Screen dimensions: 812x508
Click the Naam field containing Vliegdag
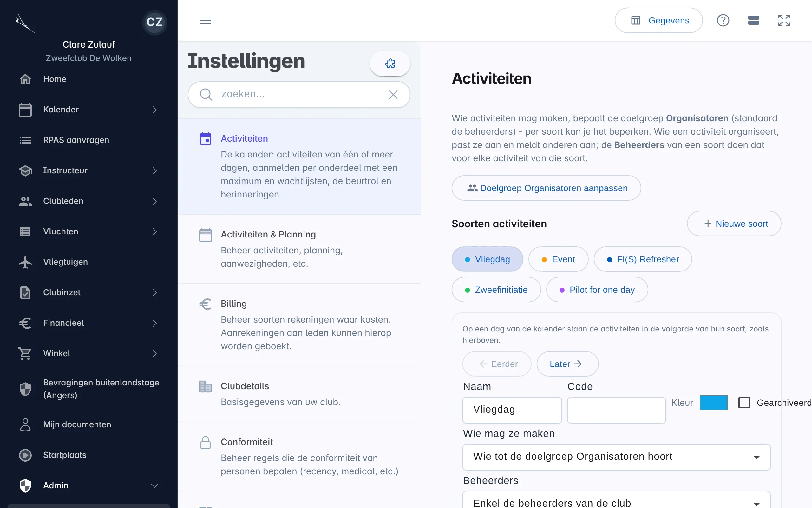[512, 410]
